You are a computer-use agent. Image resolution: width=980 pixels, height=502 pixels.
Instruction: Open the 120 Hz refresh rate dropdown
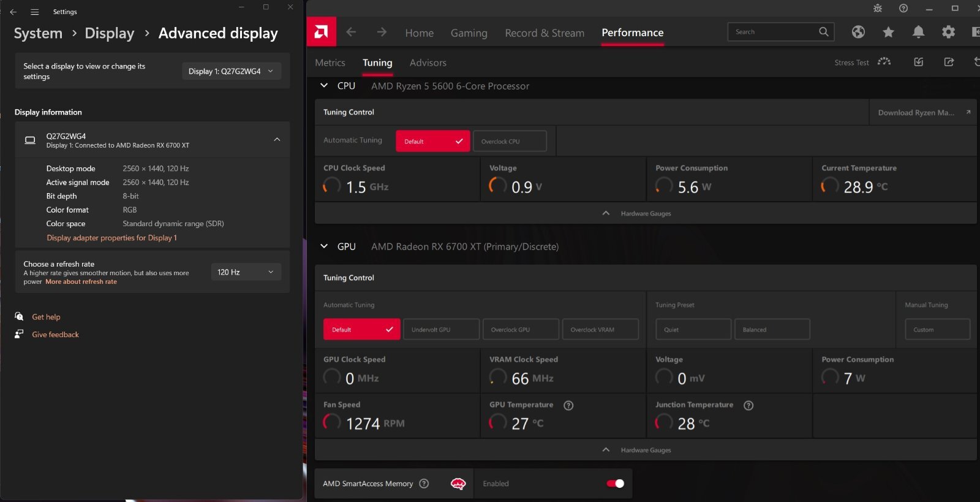[246, 272]
